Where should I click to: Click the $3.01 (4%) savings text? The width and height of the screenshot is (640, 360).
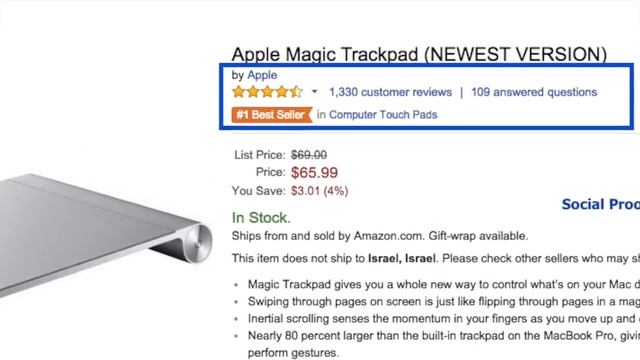(319, 191)
